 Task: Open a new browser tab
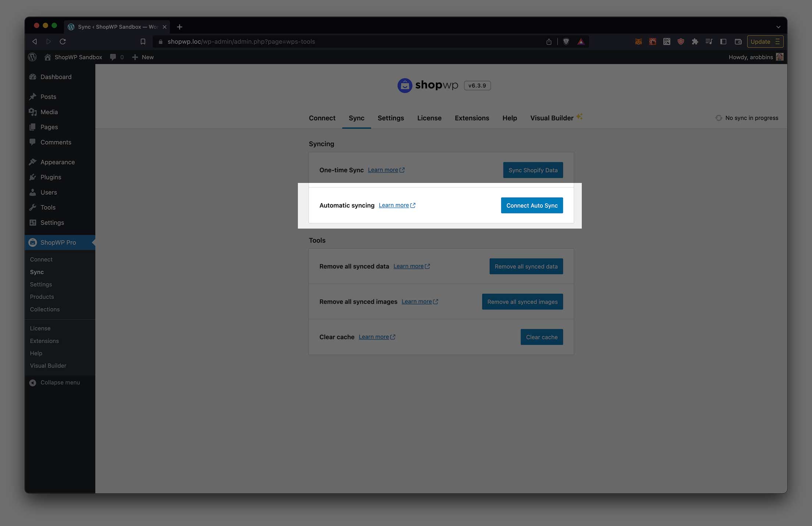click(x=179, y=27)
